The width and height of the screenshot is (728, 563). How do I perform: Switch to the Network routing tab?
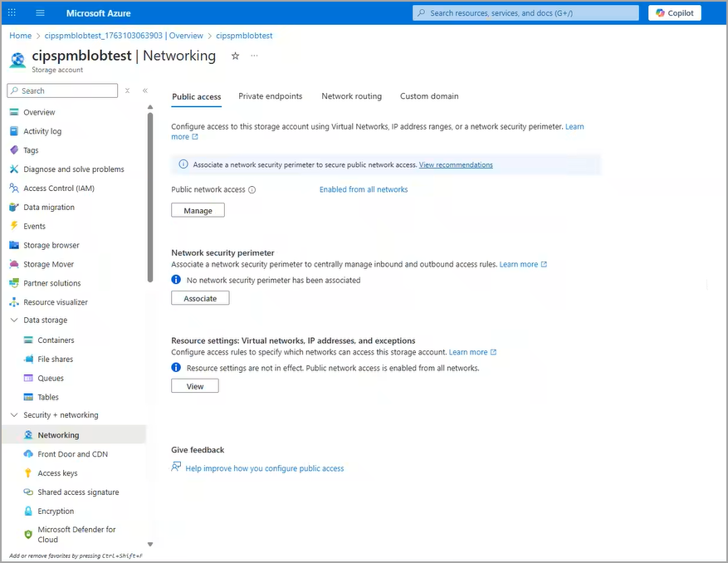click(351, 96)
